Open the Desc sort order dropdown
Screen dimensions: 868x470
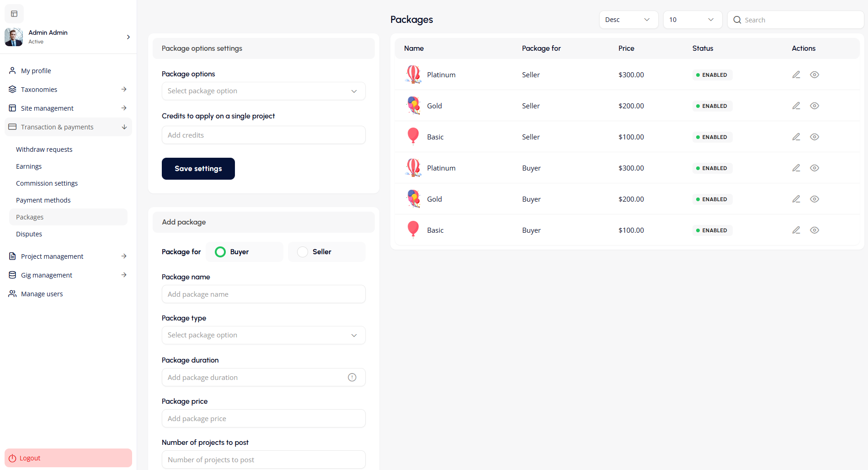pos(628,20)
